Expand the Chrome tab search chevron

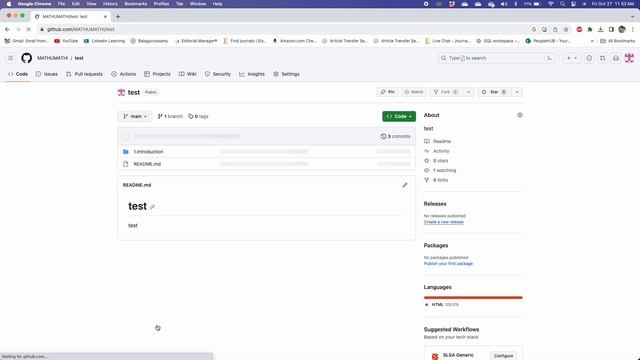pos(632,17)
